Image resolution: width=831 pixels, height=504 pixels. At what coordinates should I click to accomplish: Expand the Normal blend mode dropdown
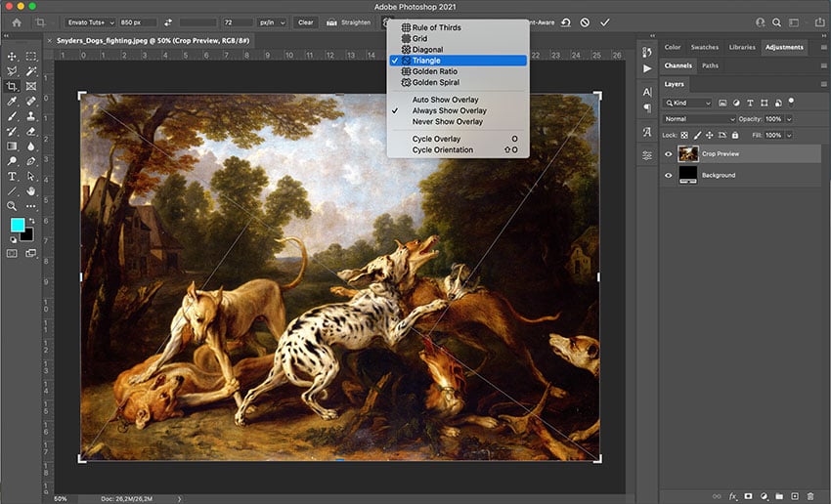point(699,118)
